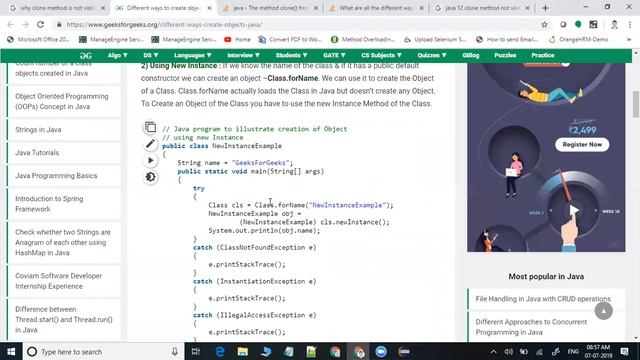This screenshot has width=640, height=360.
Task: Open Object Oriented Programming Concept sidebar link
Action: click(x=62, y=101)
